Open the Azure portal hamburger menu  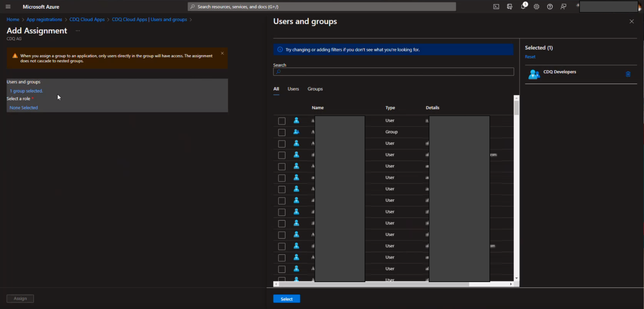pos(8,7)
